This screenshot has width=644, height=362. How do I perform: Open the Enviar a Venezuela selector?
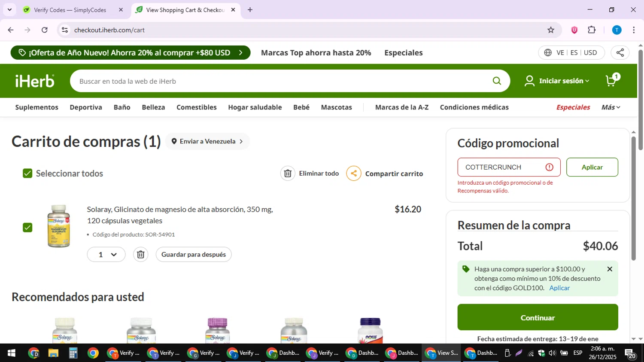click(207, 141)
